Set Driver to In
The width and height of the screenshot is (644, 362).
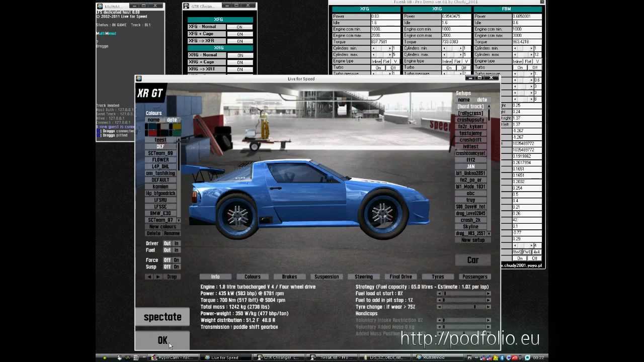coord(176,243)
